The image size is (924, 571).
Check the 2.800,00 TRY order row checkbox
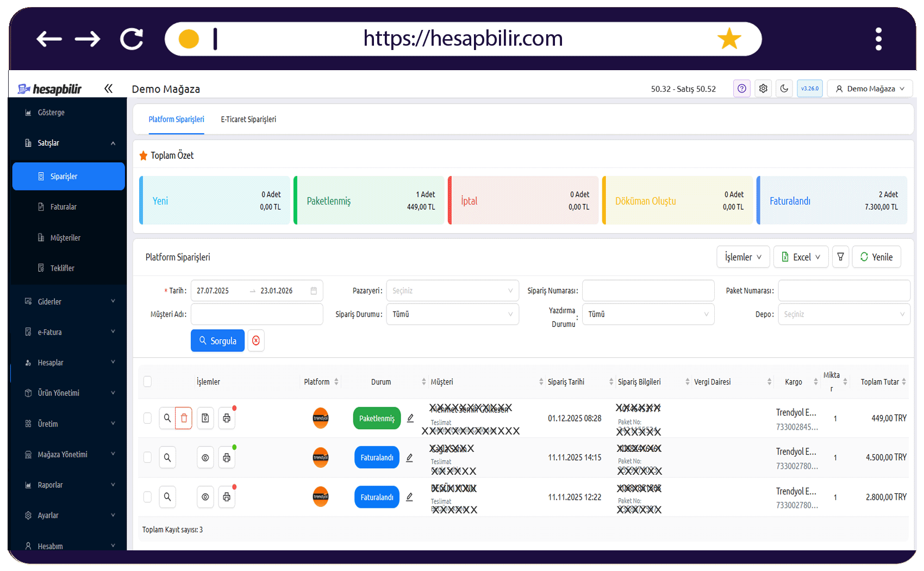coord(147,497)
